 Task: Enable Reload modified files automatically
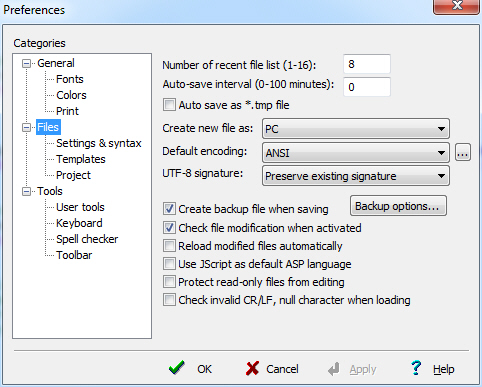coord(169,246)
